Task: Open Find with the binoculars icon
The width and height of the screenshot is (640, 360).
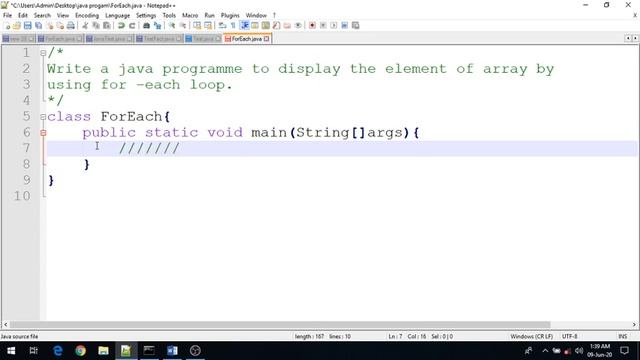Action: tap(146, 26)
